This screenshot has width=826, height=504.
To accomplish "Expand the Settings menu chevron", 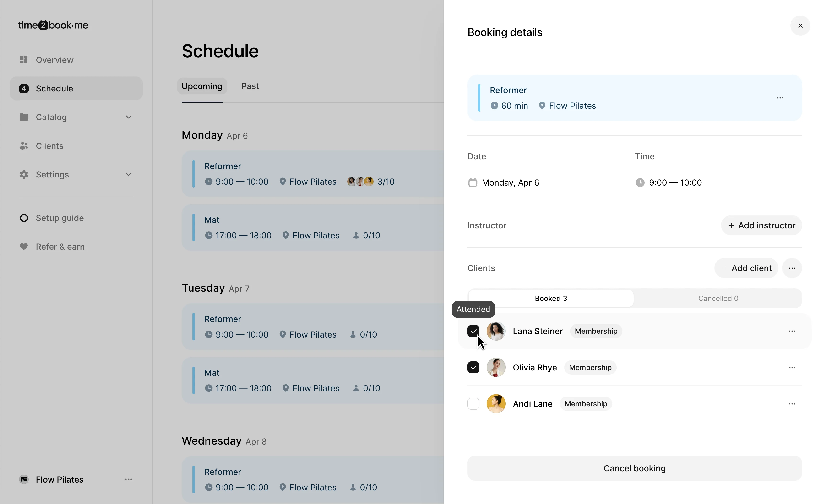I will pyautogui.click(x=128, y=175).
